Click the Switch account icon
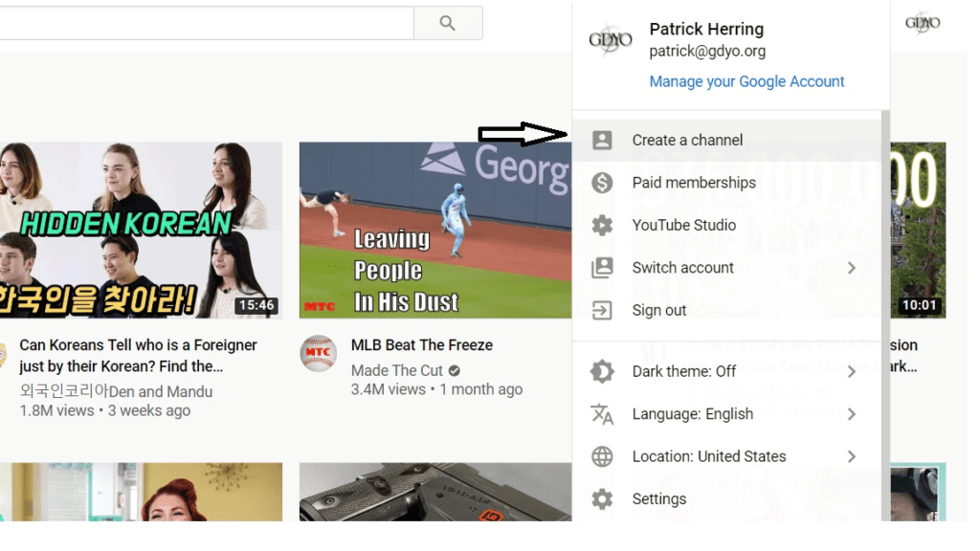The width and height of the screenshot is (980, 551). (602, 268)
